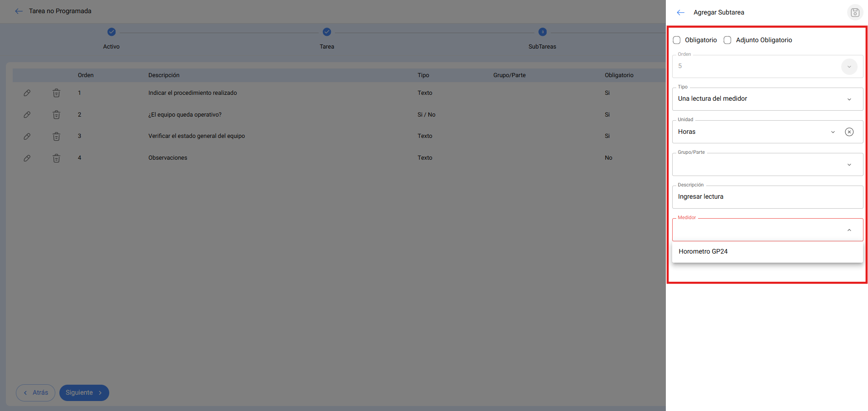Click the Atrás button

(x=35, y=393)
